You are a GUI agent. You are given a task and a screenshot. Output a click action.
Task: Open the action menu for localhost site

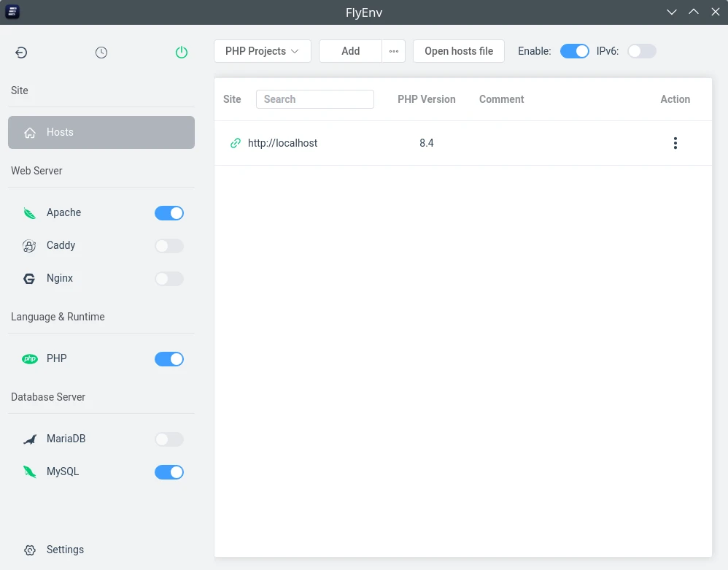[675, 143]
